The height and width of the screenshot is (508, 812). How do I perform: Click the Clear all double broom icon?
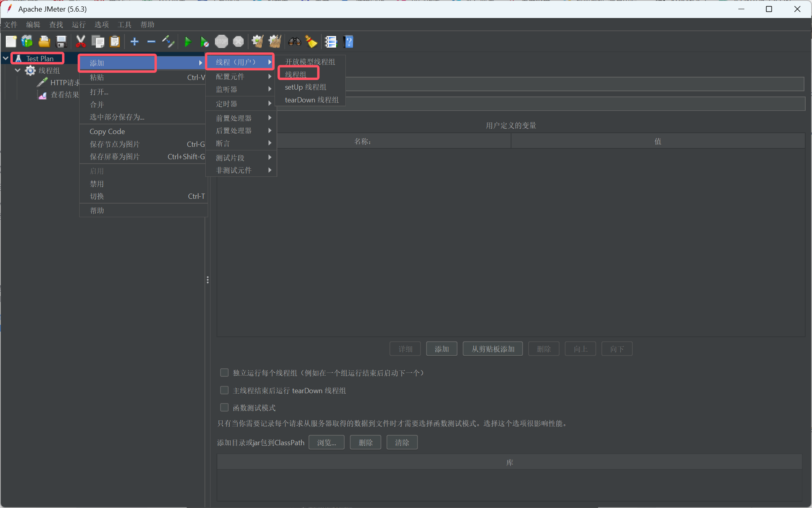click(x=275, y=42)
